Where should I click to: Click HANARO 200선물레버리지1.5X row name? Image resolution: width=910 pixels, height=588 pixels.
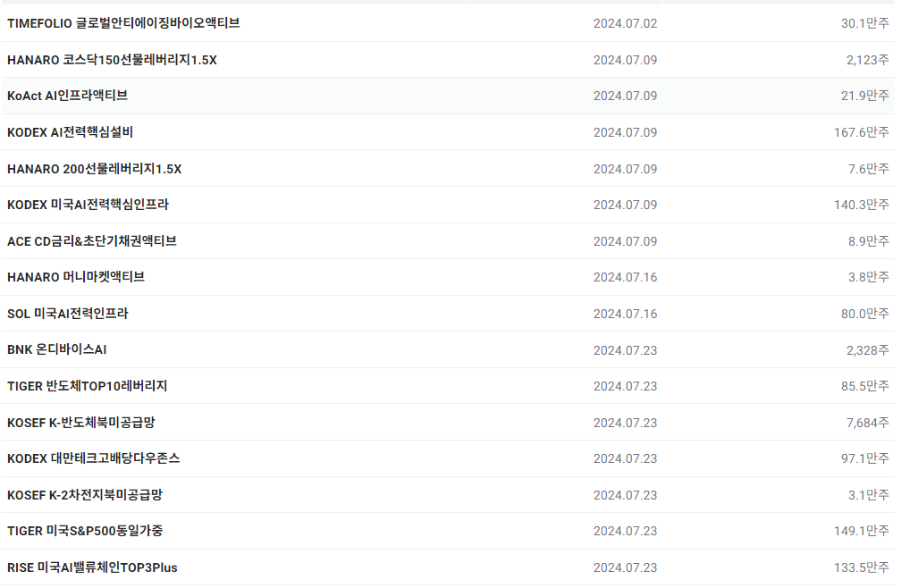pyautogui.click(x=94, y=169)
